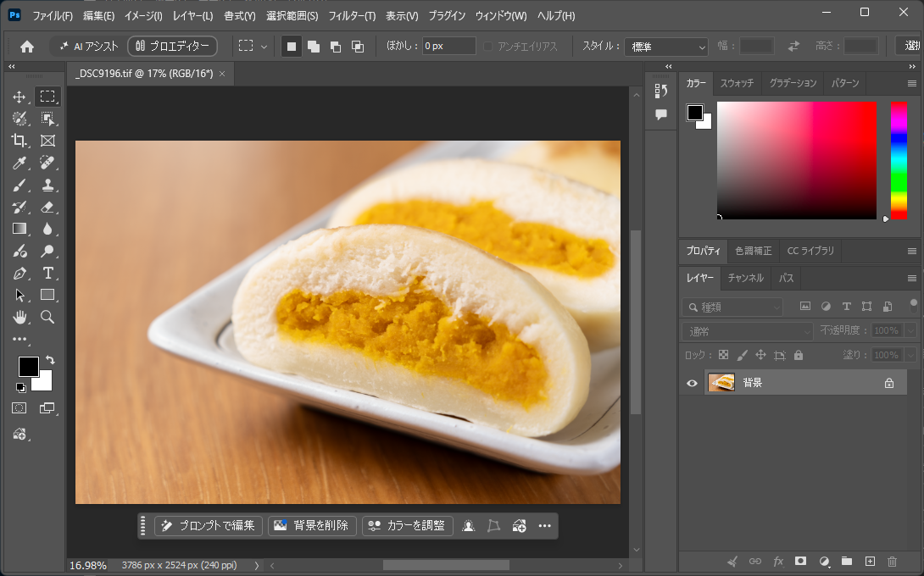
Task: Toggle lock transparent pixels
Action: (x=723, y=355)
